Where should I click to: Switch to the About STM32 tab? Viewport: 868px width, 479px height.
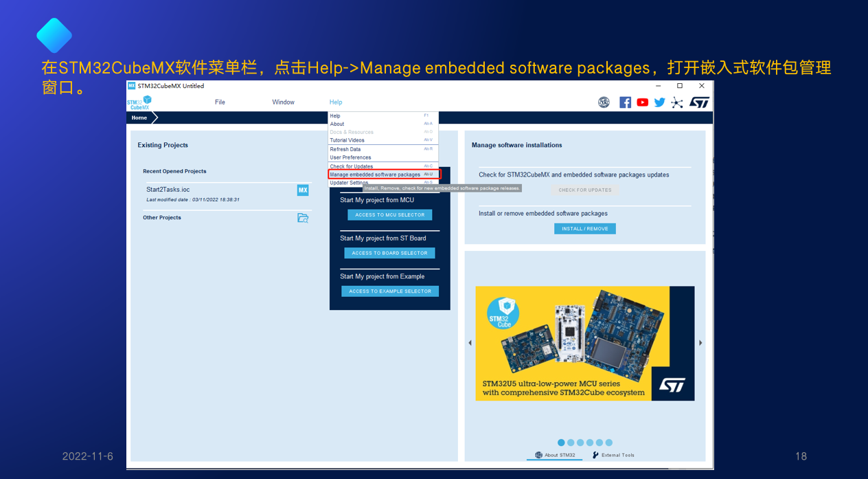(553, 455)
